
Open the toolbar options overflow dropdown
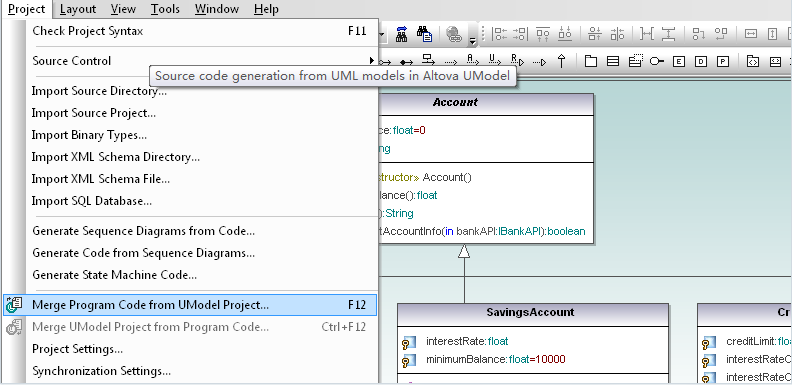[472, 40]
